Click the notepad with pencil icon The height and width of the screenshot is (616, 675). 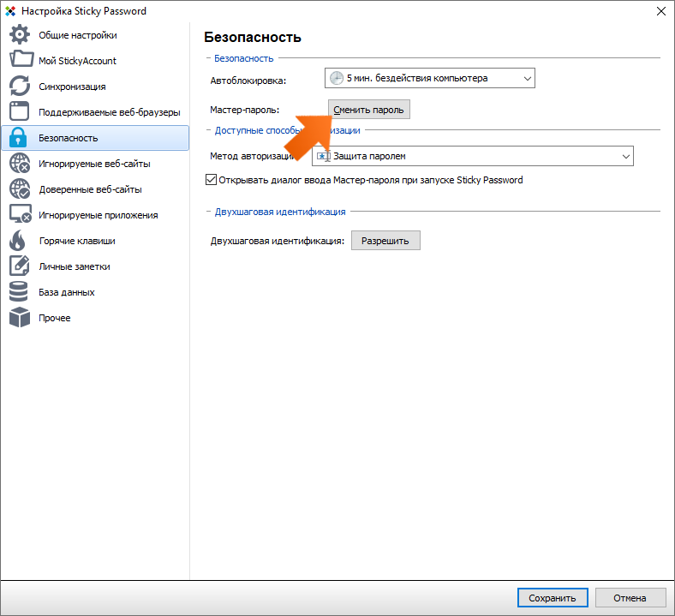coord(20,266)
